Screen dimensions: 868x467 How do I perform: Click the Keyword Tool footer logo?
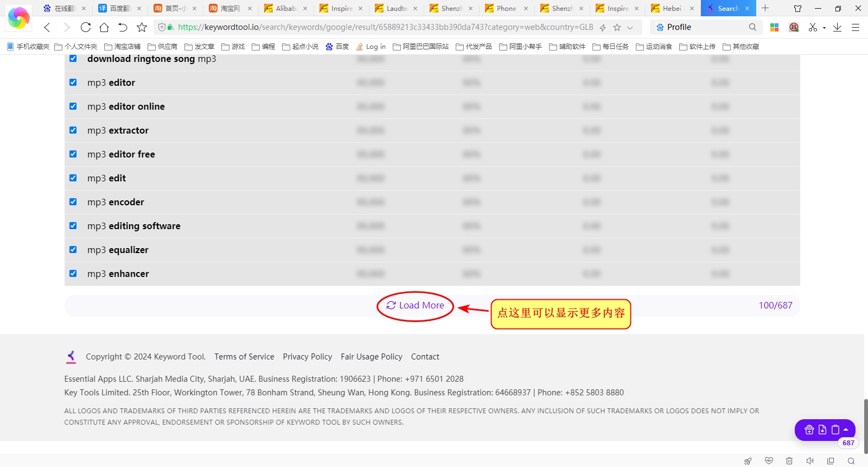(71, 357)
